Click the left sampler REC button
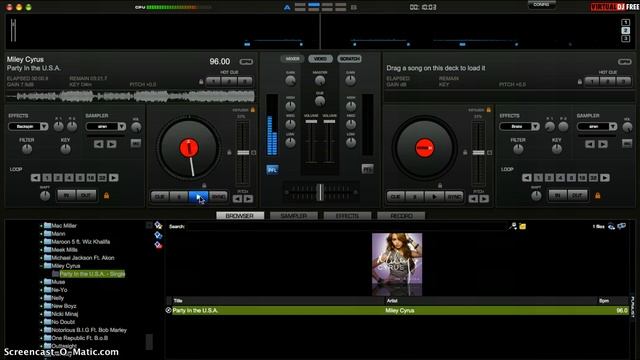This screenshot has width=640, height=360. pyautogui.click(x=136, y=143)
